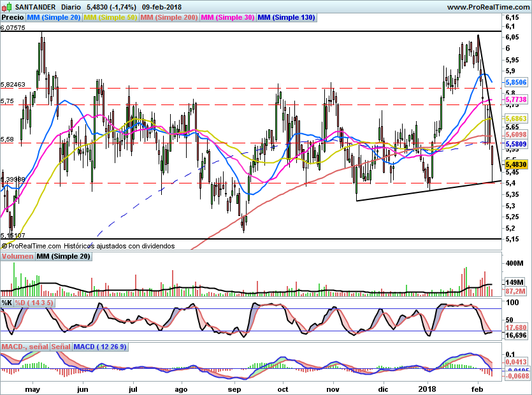This screenshot has height=395, width=532.
Task: Click the jul label on time axis
Action: [133, 389]
